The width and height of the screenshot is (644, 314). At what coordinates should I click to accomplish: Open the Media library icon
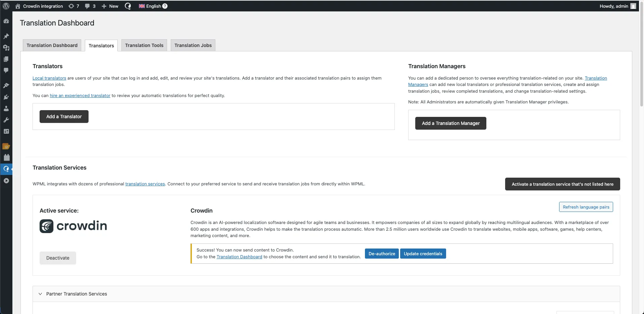[6, 48]
